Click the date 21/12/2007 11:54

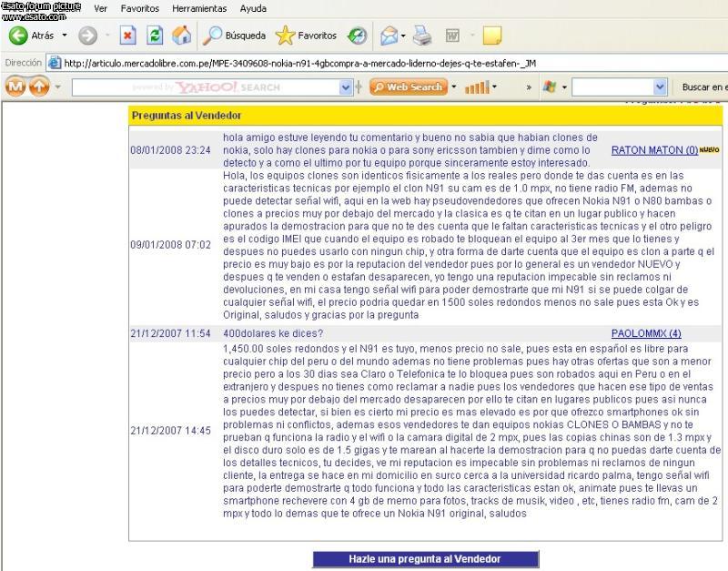170,333
